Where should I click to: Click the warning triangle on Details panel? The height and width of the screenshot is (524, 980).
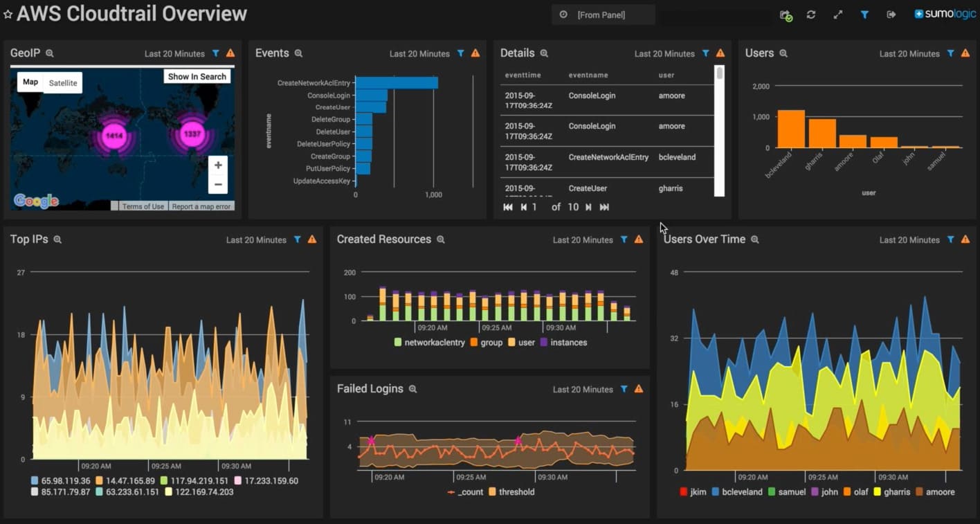(720, 53)
